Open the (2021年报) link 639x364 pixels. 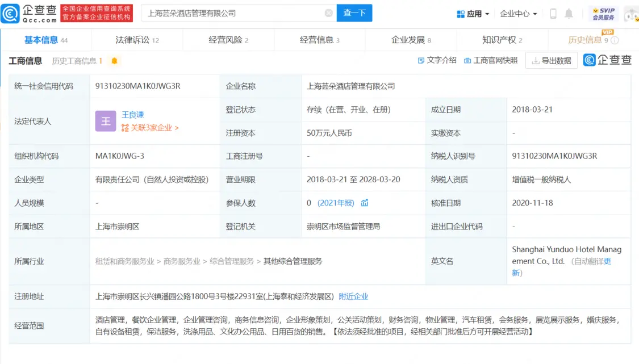[336, 203]
